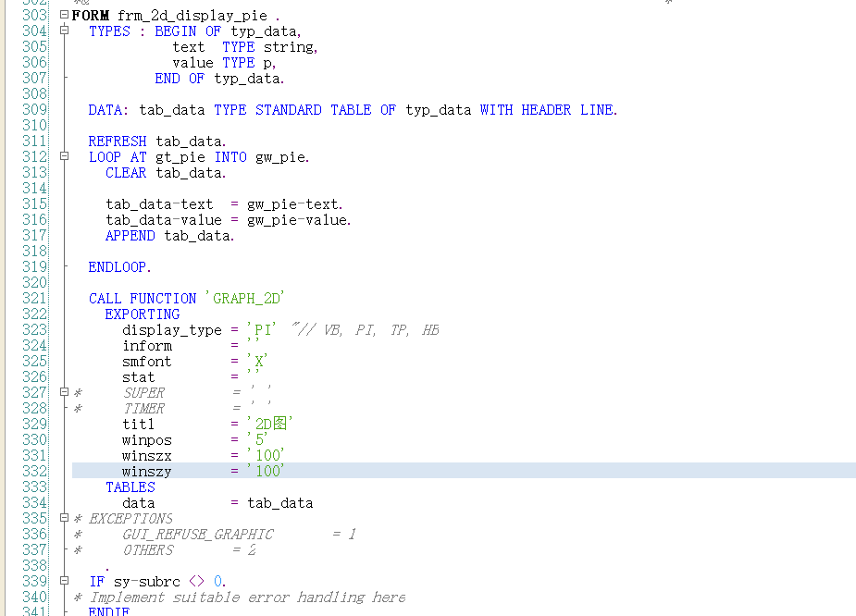Screen dimensions: 856x616
Task: Click the GUI_REFUSE_GRAPHIC comment text
Action: [x=198, y=535]
